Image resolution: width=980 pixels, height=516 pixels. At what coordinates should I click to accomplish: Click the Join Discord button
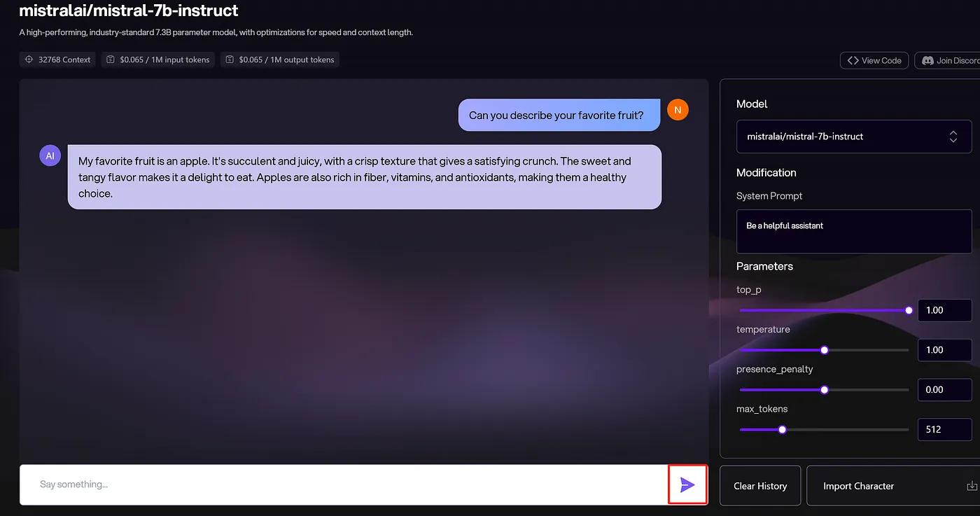[947, 60]
